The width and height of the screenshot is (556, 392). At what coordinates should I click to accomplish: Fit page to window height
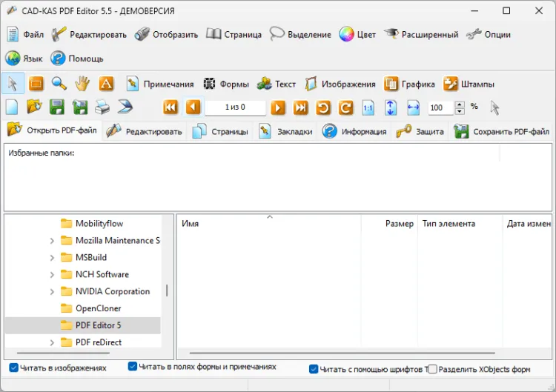(391, 107)
